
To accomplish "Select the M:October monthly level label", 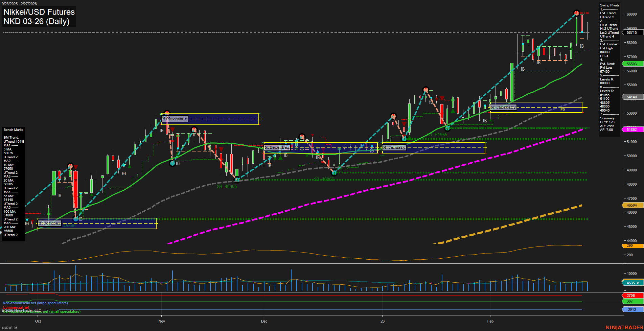I will pos(49,223).
